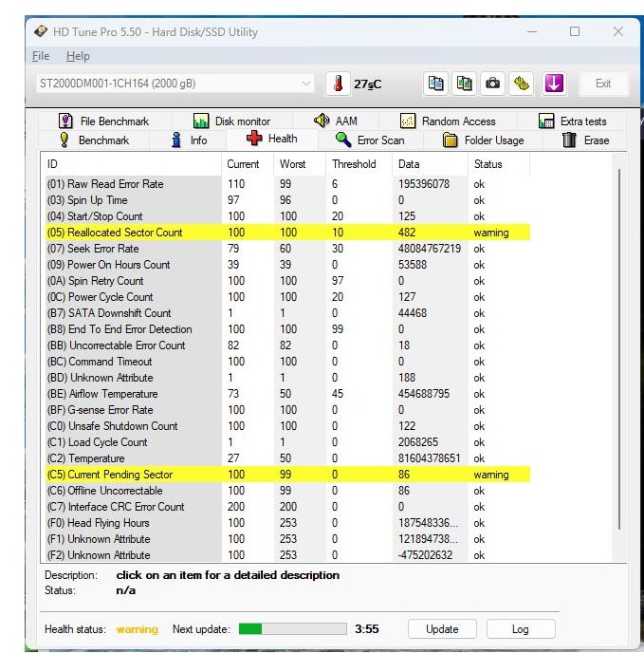Open the Help menu
This screenshot has width=644, height=672.
pyautogui.click(x=78, y=56)
